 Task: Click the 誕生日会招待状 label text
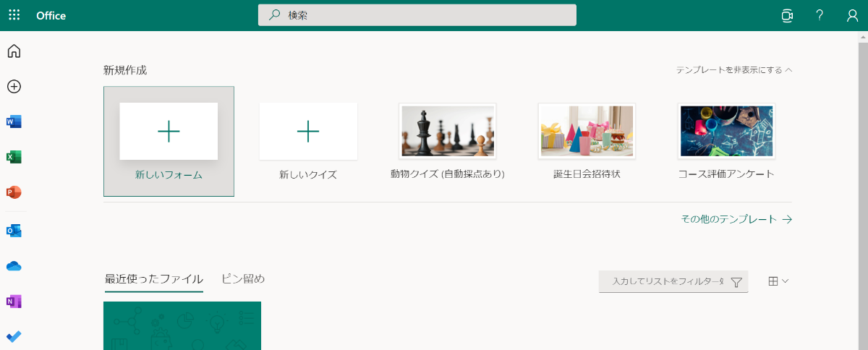click(x=587, y=174)
